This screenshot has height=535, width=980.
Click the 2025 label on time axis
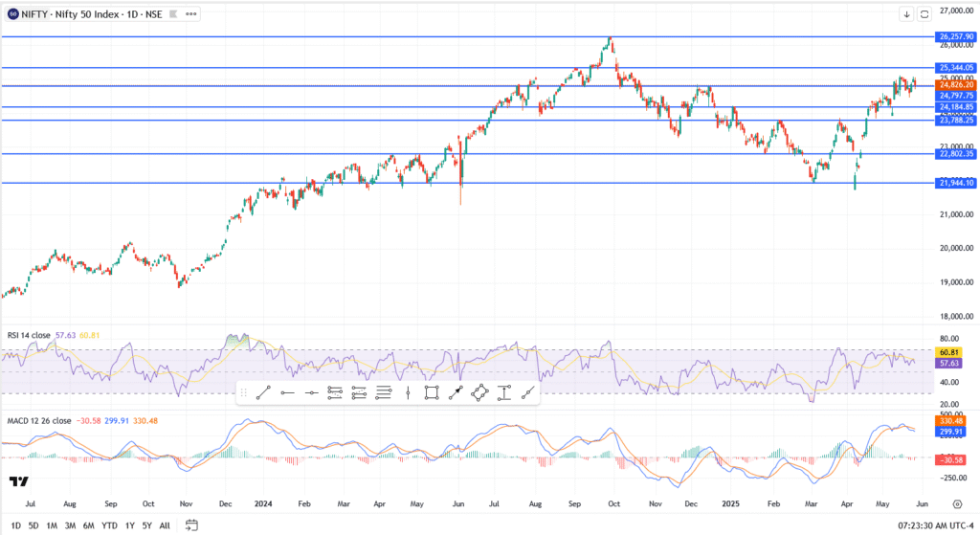730,503
